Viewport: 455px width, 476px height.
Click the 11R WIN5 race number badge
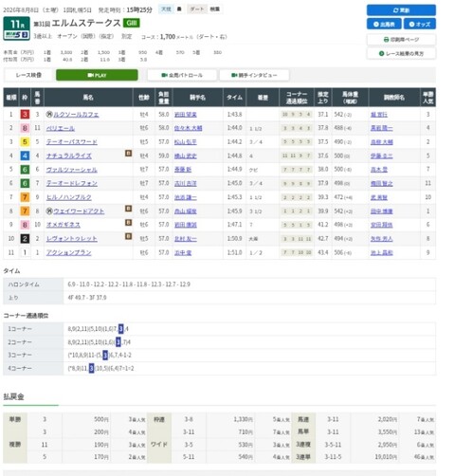pyautogui.click(x=17, y=28)
